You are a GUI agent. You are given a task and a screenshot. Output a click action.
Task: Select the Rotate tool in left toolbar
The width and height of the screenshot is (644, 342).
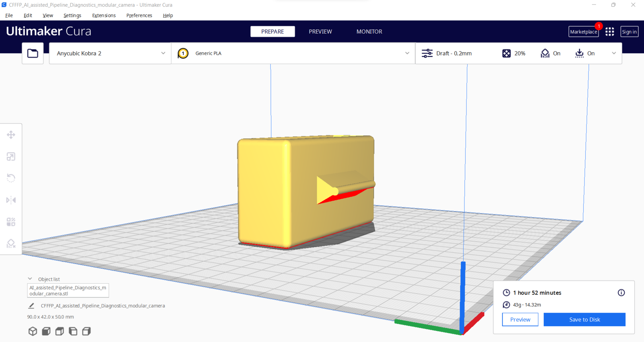[11, 178]
